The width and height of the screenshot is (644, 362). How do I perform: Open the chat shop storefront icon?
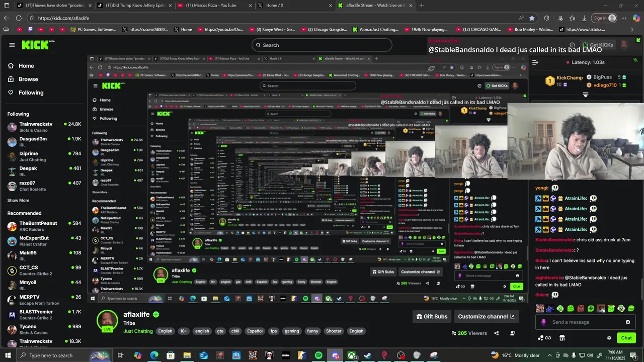coord(562,338)
